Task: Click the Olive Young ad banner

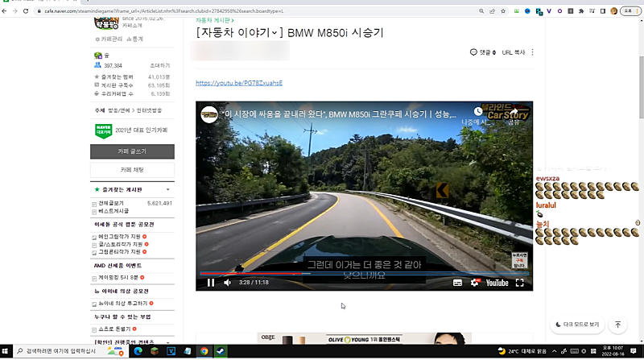Action: (365, 338)
